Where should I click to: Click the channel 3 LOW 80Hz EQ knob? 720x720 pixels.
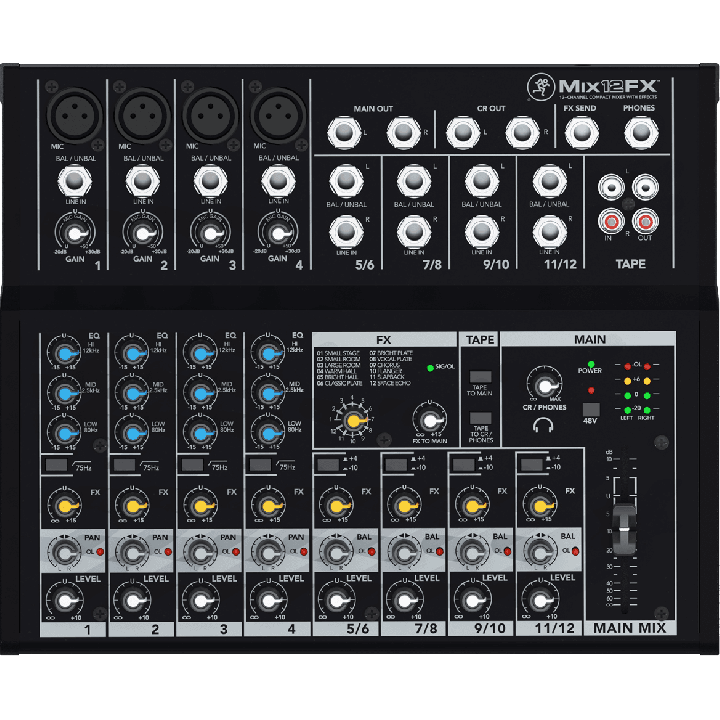tap(200, 433)
